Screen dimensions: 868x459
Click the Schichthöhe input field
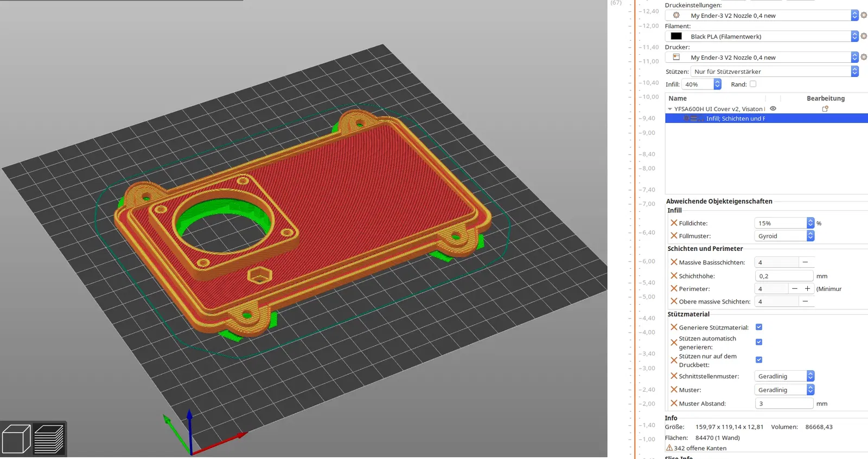click(784, 276)
